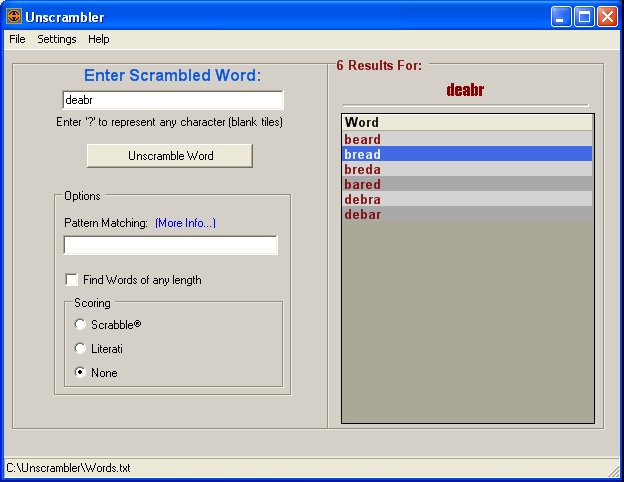Minimize the Unscrambler window
Screen dimensions: 624x482
[560, 17]
